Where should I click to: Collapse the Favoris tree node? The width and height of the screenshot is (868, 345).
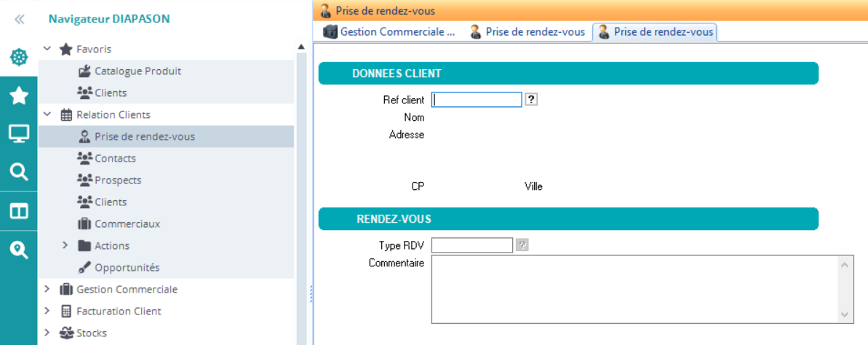coord(47,49)
